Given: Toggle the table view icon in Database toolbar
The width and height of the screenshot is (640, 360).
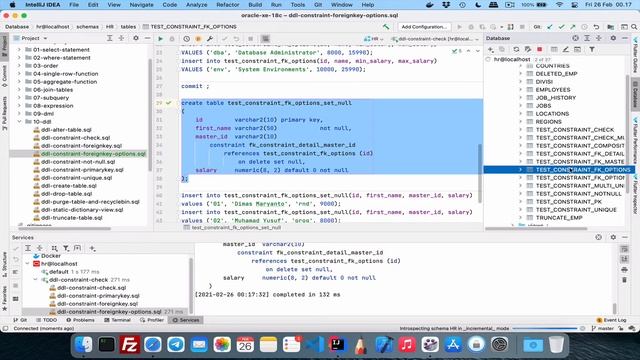Looking at the screenshot, I should (554, 49).
